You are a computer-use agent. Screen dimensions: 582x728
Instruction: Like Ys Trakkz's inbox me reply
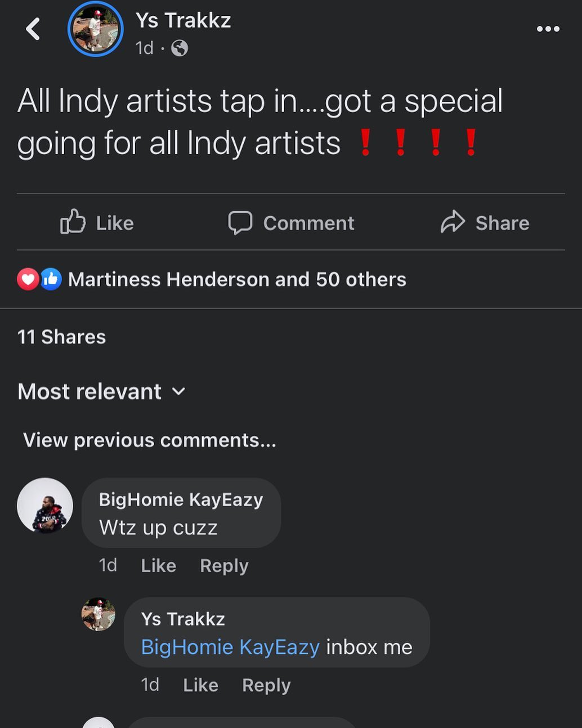[201, 685]
